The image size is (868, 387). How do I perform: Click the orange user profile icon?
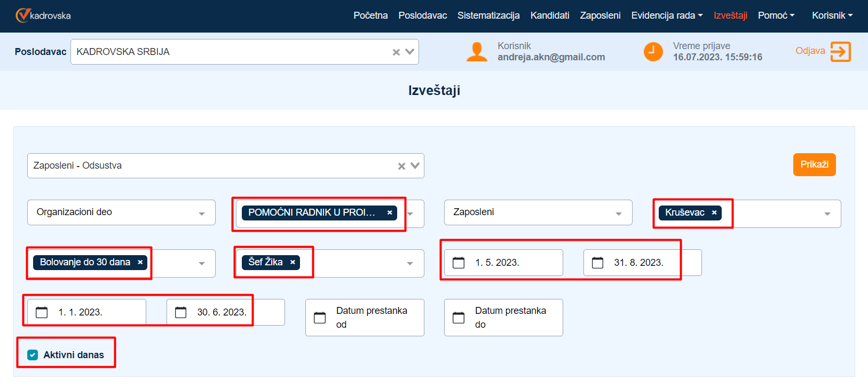[x=476, y=52]
